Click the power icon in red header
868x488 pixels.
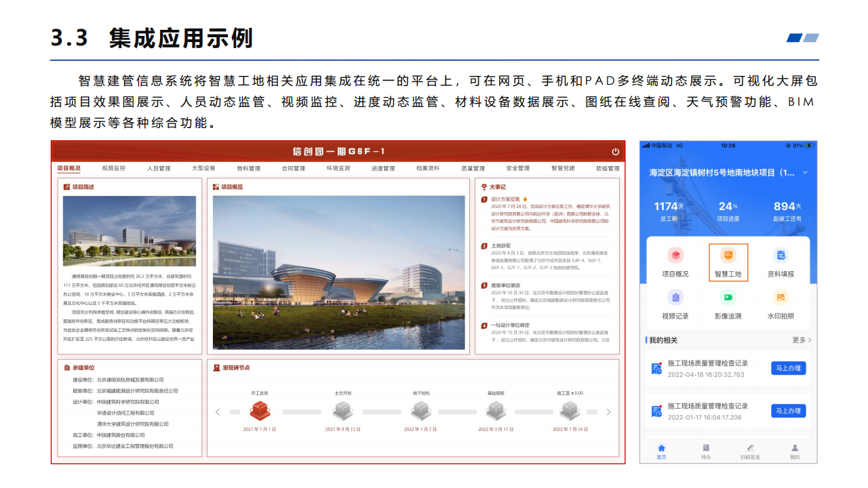(x=615, y=152)
